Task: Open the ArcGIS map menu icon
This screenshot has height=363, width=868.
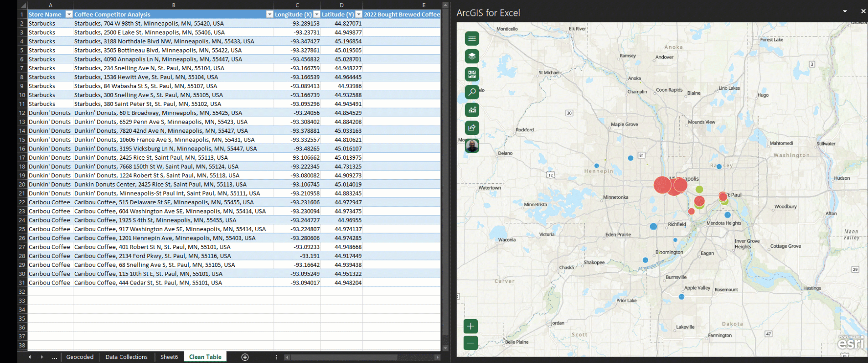Action: (x=472, y=39)
